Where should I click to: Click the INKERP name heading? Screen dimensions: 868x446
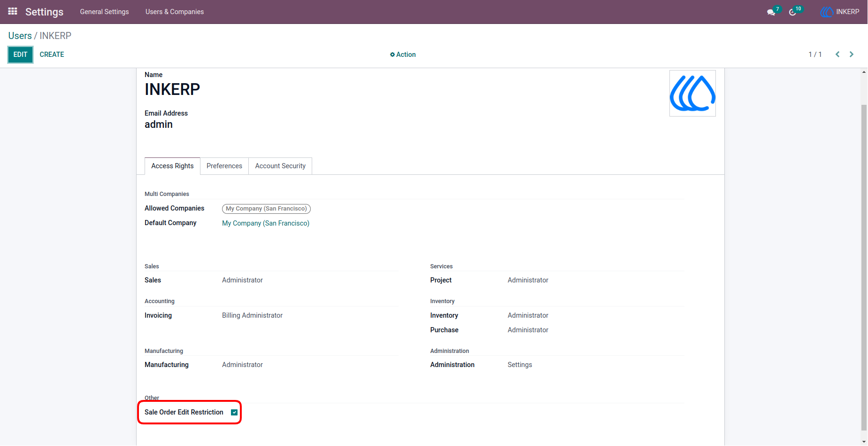(x=172, y=89)
